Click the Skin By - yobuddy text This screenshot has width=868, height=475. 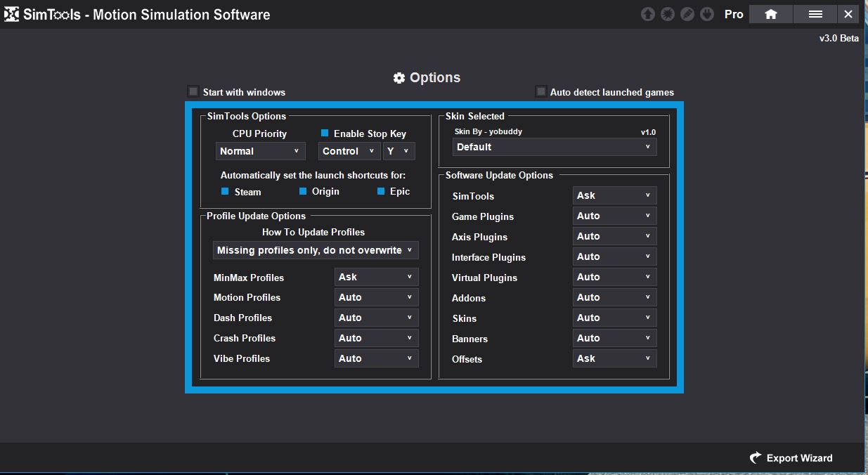tap(488, 131)
